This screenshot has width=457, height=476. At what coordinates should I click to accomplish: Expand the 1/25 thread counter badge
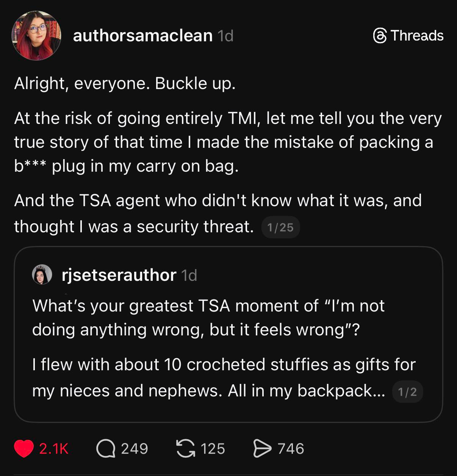pos(280,227)
